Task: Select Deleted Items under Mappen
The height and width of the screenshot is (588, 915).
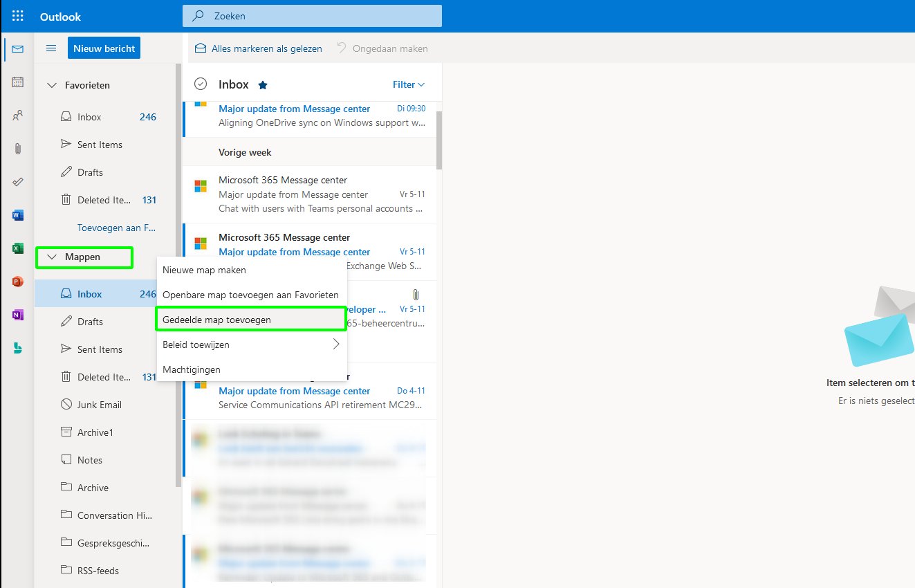Action: click(96, 377)
